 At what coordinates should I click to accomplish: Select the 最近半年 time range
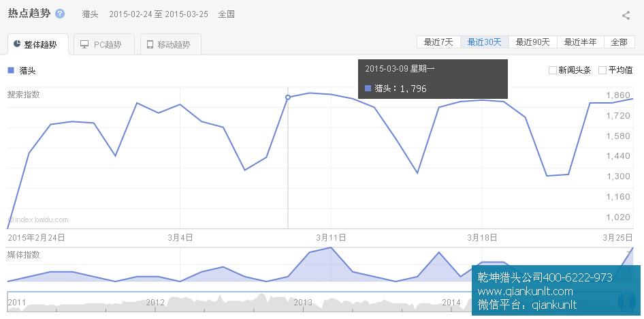coord(580,42)
